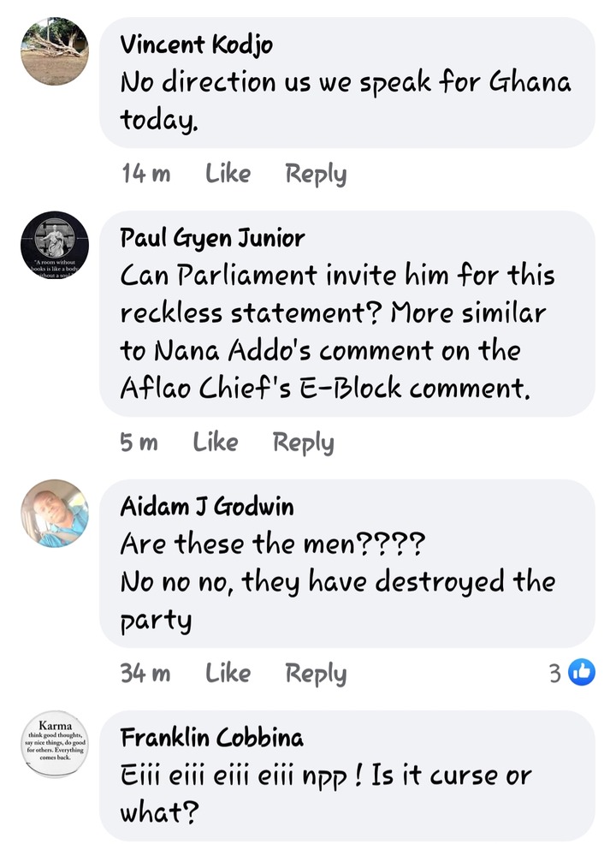
Task: Like Paul Gyen Junior's comment
Action: [x=216, y=442]
